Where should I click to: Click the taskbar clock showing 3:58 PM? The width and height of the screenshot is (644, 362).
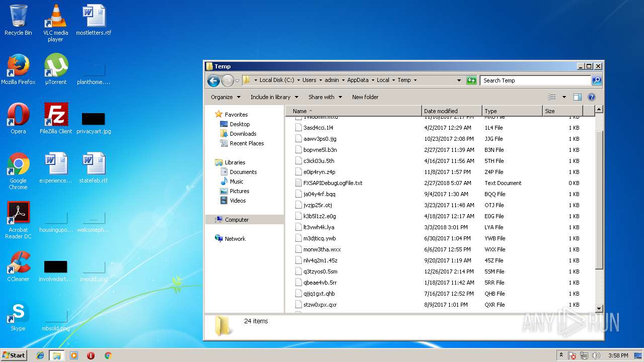click(618, 355)
